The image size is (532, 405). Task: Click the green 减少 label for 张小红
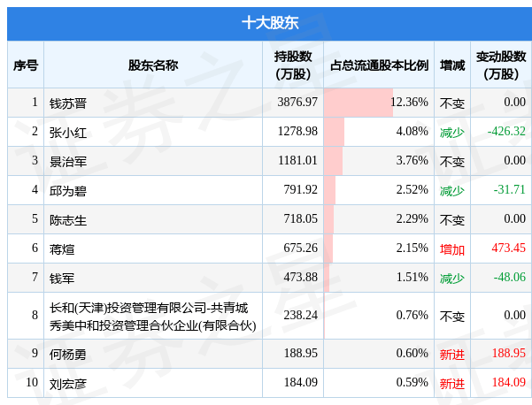point(451,132)
